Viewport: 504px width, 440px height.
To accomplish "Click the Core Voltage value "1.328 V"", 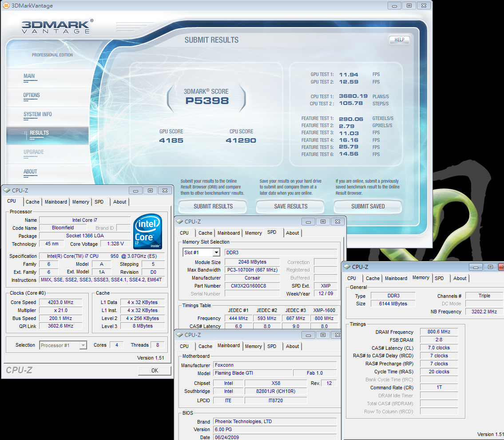I will (x=115, y=244).
